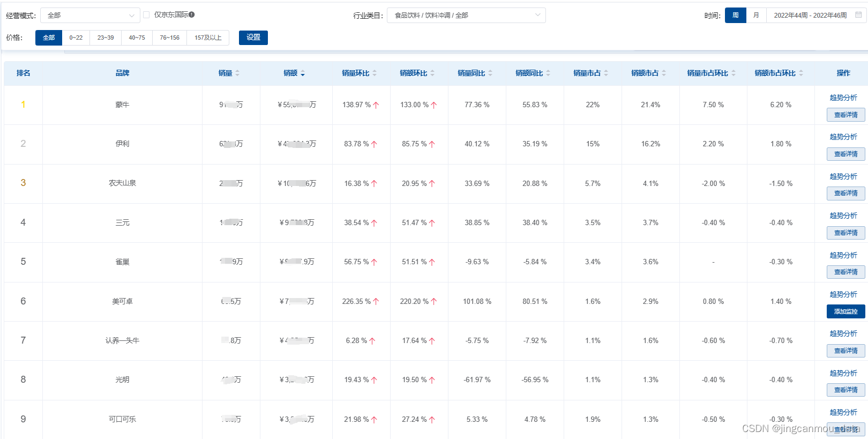This screenshot has width=868, height=439.
Task: Sort by 销额同比 column arrows
Action: [x=548, y=73]
